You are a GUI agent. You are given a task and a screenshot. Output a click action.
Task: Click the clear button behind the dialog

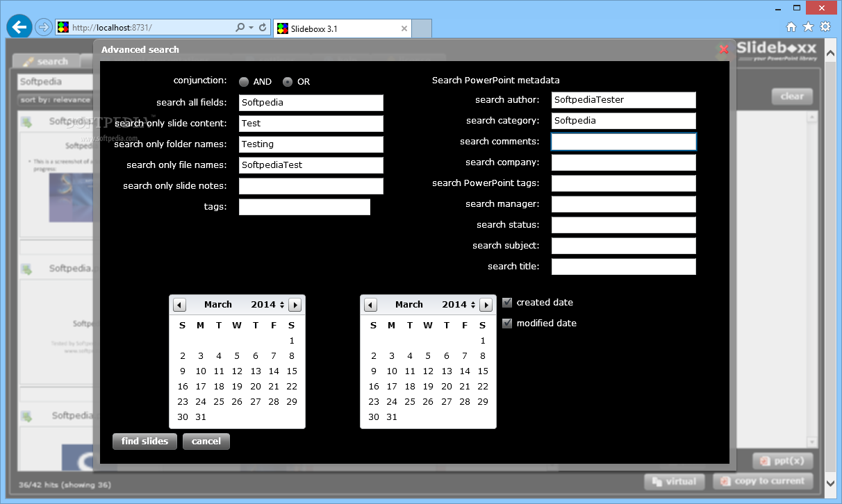pos(792,96)
